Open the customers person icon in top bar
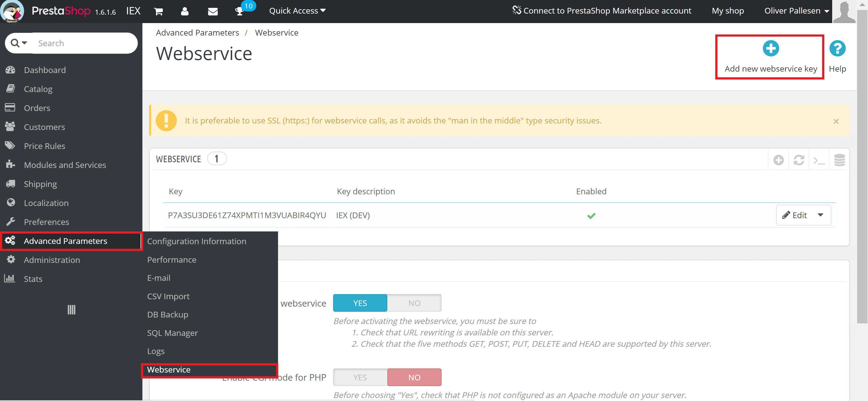868x401 pixels. 185,11
